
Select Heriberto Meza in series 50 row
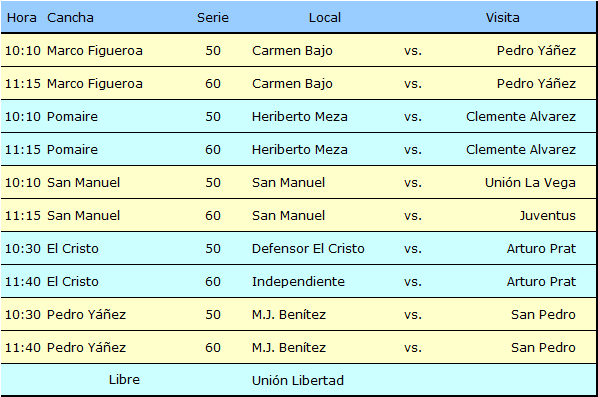[x=299, y=116]
